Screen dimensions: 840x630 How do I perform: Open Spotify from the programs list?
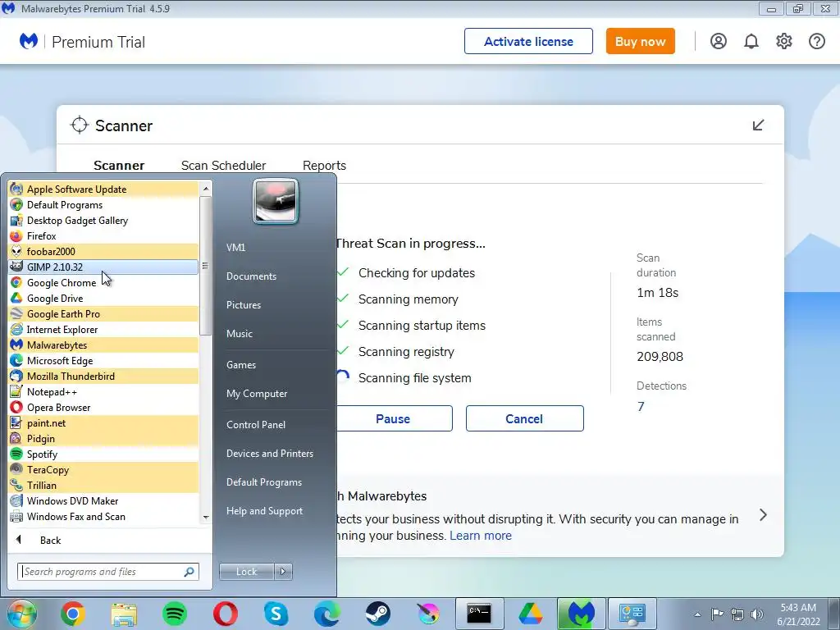click(x=103, y=454)
